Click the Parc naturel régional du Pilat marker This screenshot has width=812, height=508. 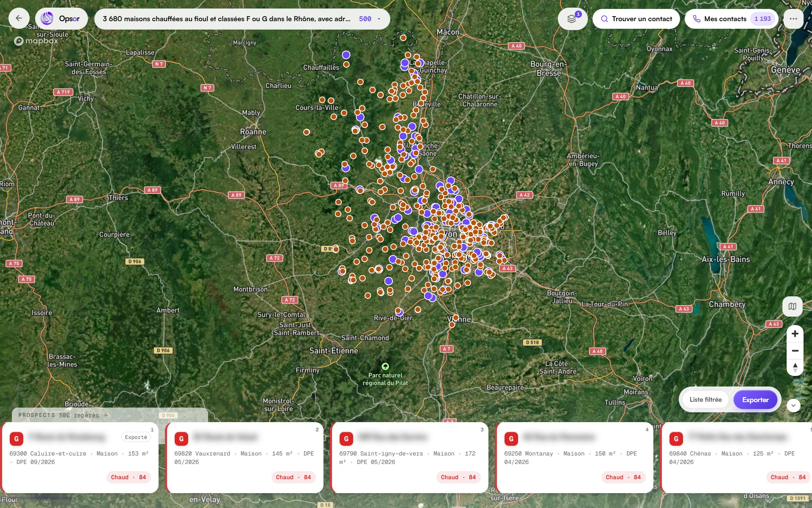385,366
